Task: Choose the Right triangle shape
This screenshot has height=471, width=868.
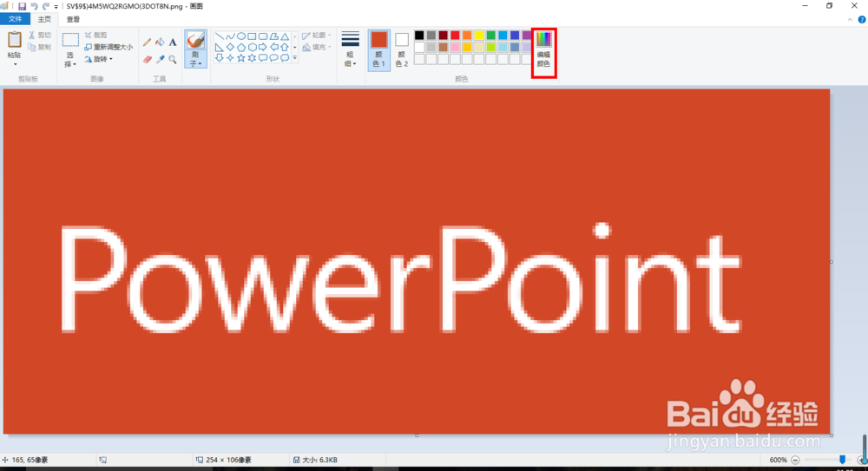Action: (x=220, y=47)
